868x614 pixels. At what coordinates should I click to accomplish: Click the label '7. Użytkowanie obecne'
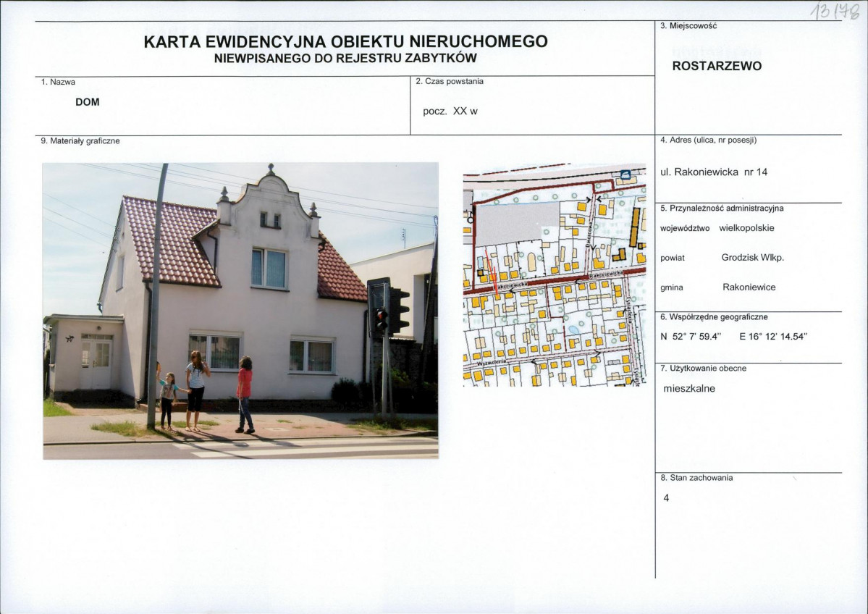(704, 368)
